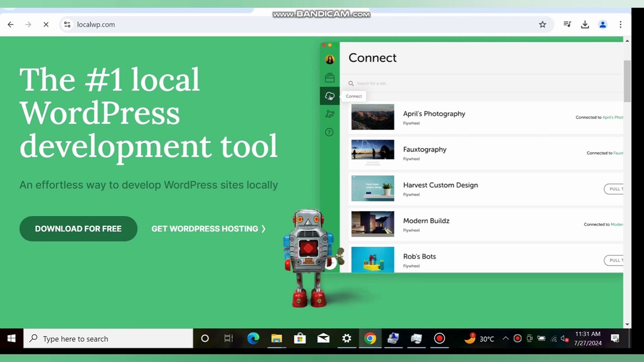Open Cortana circle icon on taskbar
The height and width of the screenshot is (362, 644).
[205, 338]
